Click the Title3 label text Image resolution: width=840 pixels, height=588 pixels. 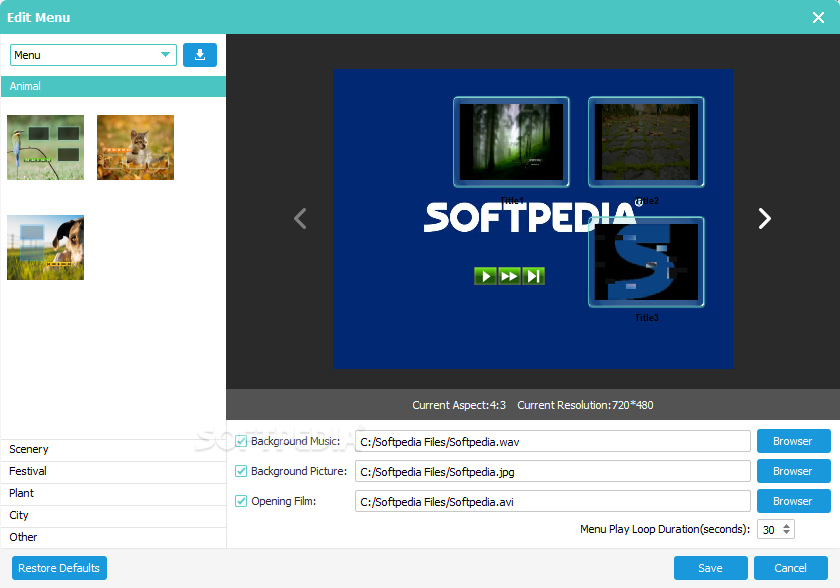coord(647,318)
